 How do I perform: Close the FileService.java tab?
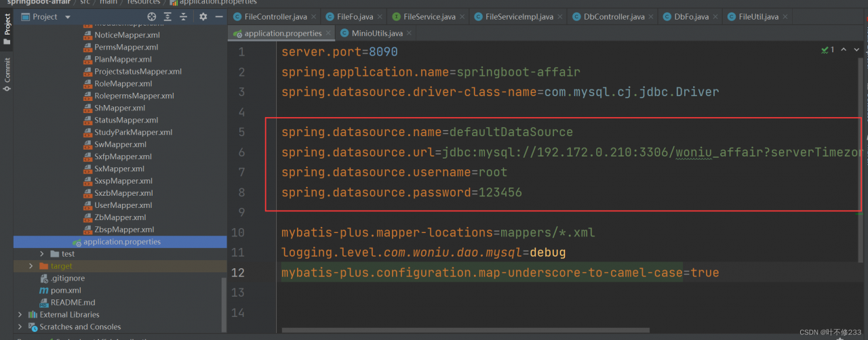coord(461,16)
